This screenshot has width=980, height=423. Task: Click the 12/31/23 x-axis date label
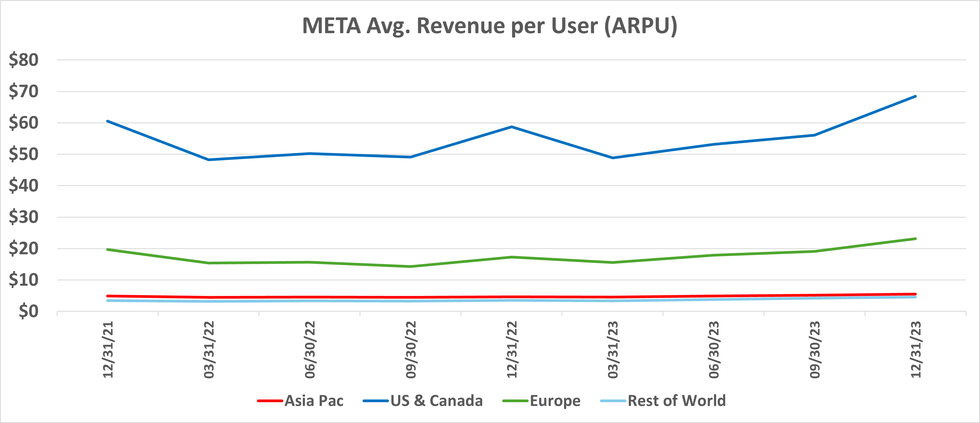tap(915, 349)
